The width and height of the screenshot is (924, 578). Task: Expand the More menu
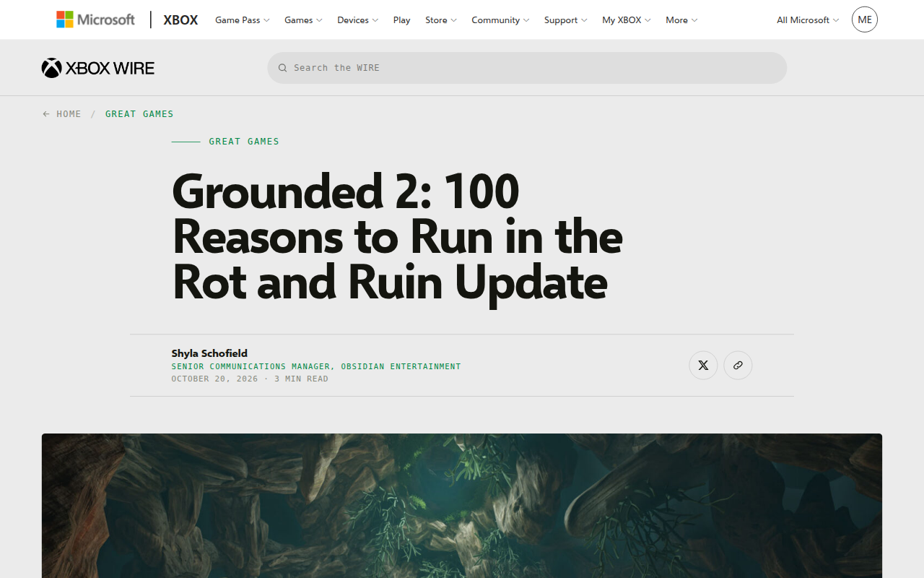[681, 20]
